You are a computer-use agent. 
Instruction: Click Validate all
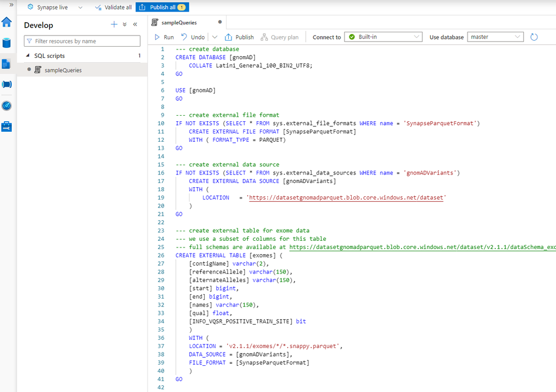click(x=114, y=7)
